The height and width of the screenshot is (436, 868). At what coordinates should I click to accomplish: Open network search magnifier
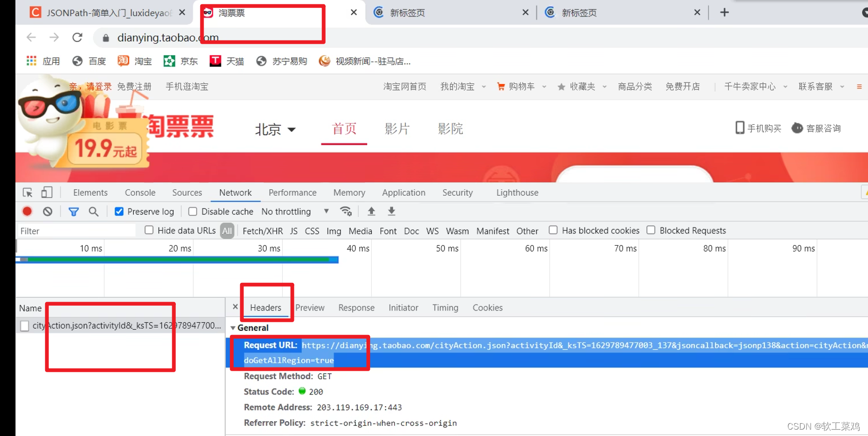pyautogui.click(x=93, y=211)
